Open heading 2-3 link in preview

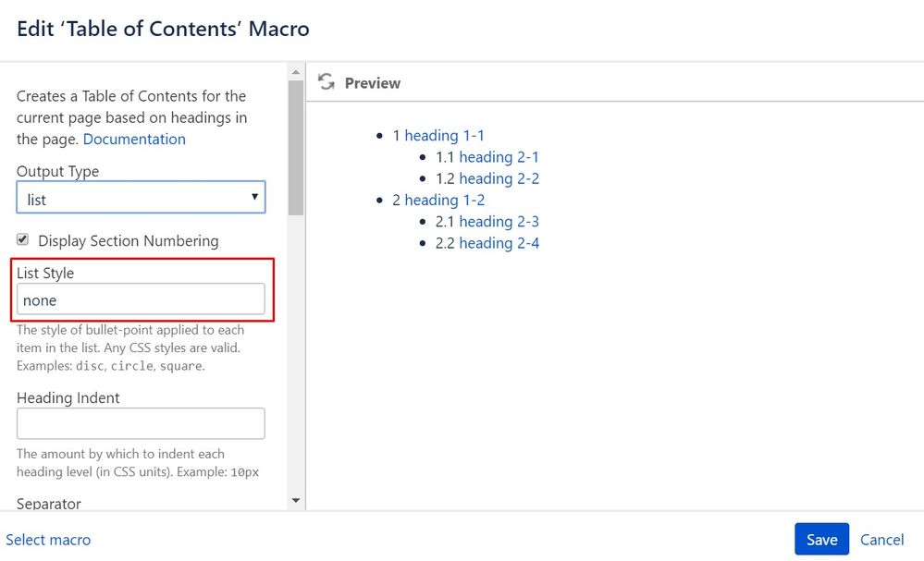point(499,221)
